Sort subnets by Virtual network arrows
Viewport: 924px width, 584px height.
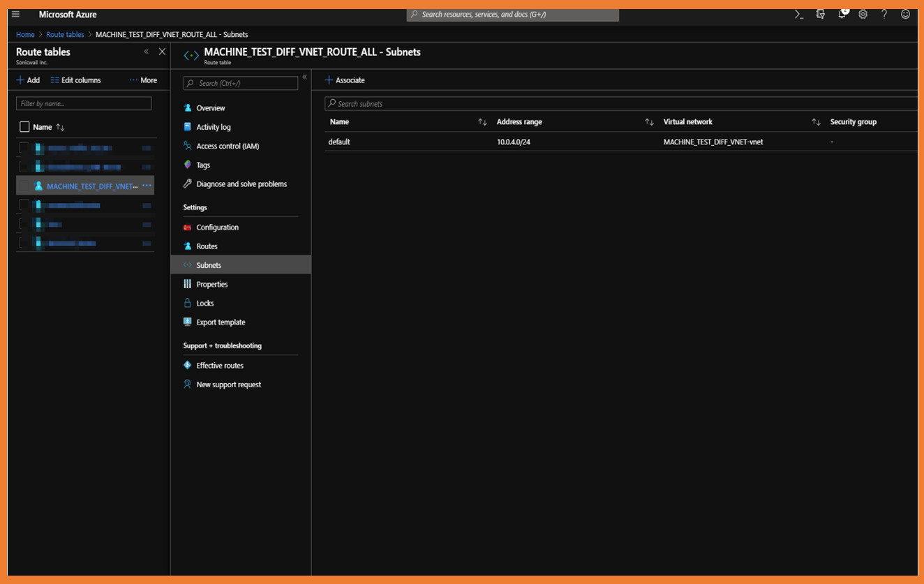(816, 122)
